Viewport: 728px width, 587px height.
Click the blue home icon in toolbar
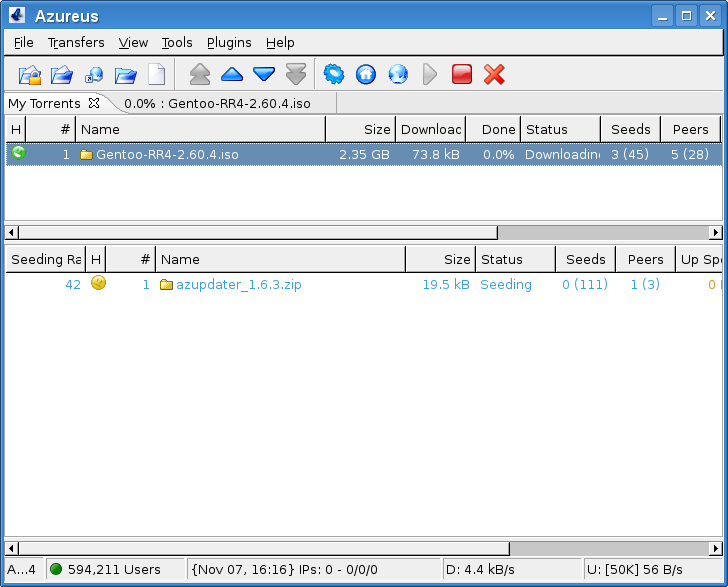point(366,74)
